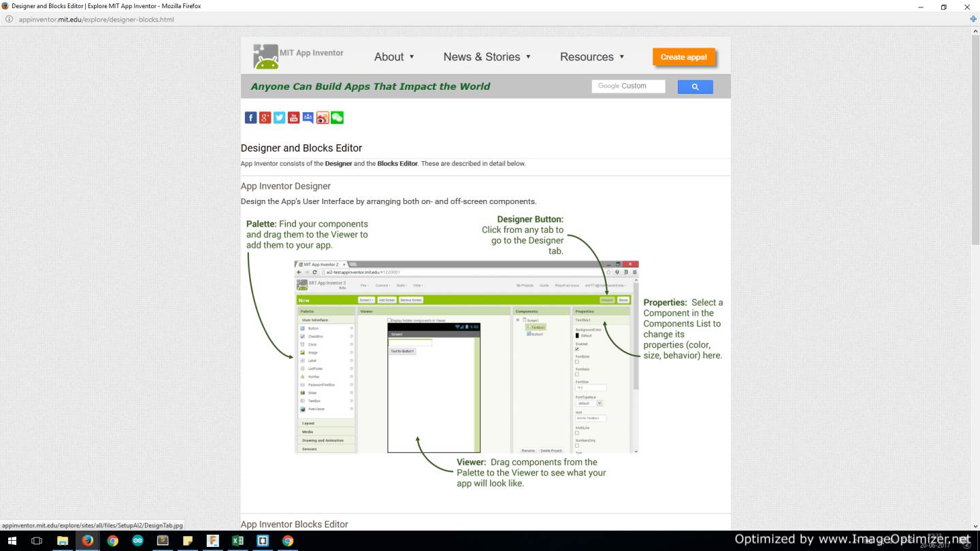Click the MIT App Inventor android logo
This screenshot has height=551, width=980.
[265, 57]
